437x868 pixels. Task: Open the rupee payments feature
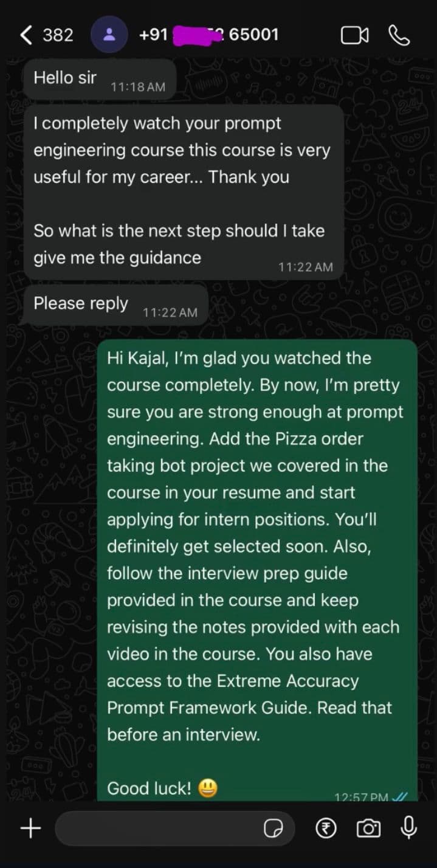[x=325, y=828]
